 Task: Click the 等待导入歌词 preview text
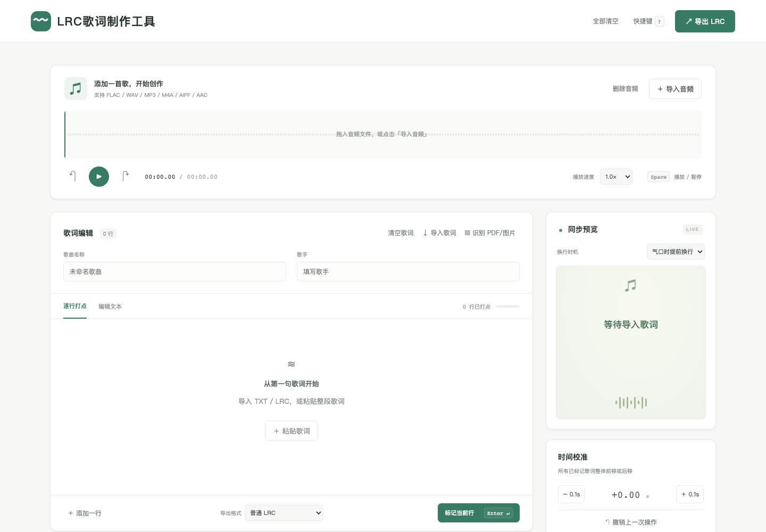click(631, 325)
